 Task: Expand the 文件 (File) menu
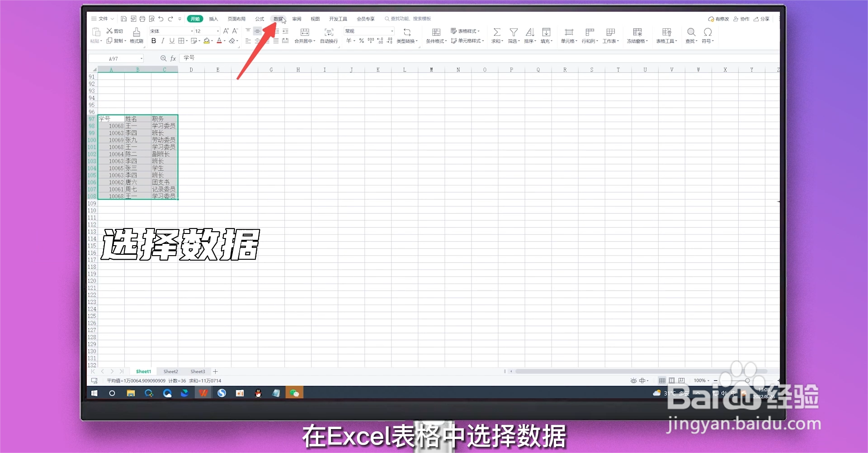coord(103,19)
